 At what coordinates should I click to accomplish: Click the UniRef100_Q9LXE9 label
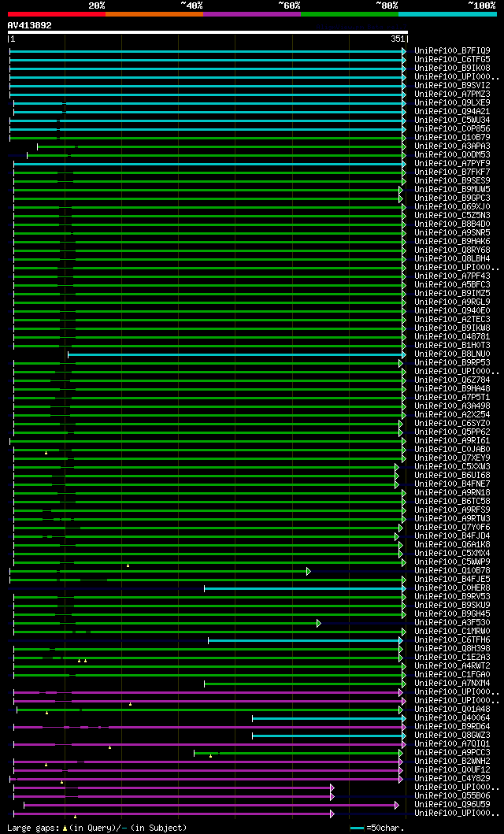[453, 102]
